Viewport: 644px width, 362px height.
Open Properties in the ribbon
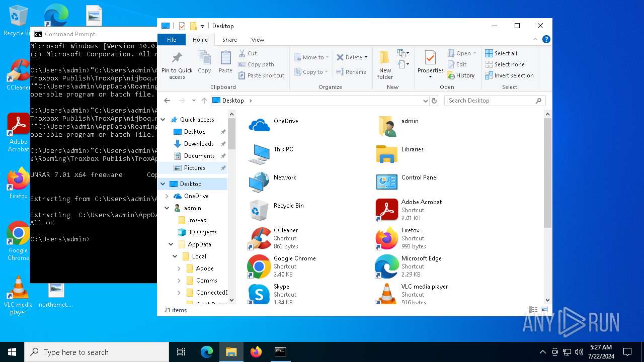click(x=430, y=65)
